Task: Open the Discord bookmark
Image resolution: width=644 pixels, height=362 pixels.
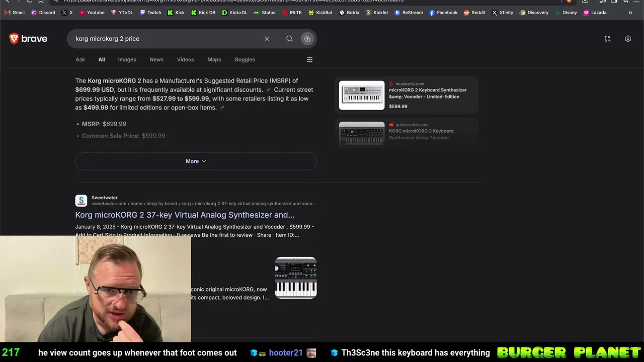Action: pos(43,13)
